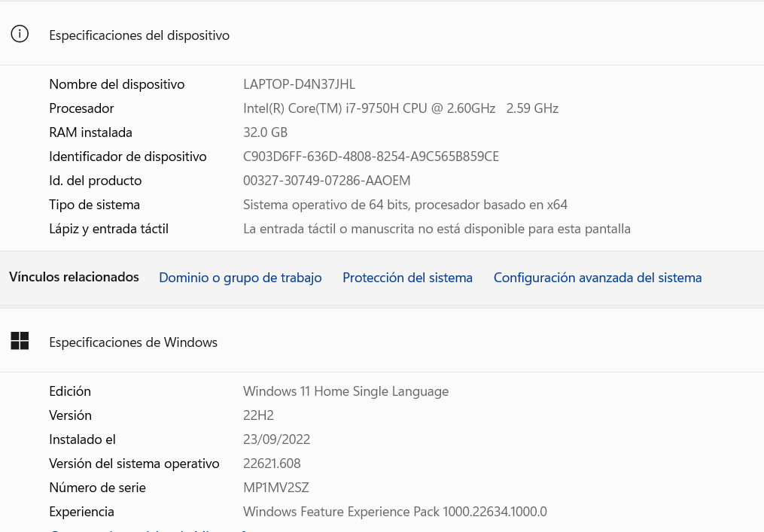
Task: Open Configuración avanzada del sistema
Action: click(x=598, y=278)
